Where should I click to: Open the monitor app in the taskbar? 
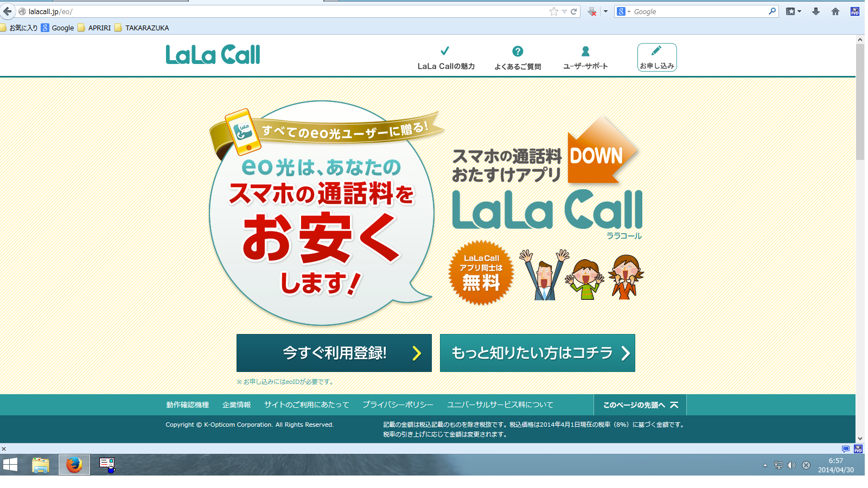tap(107, 465)
